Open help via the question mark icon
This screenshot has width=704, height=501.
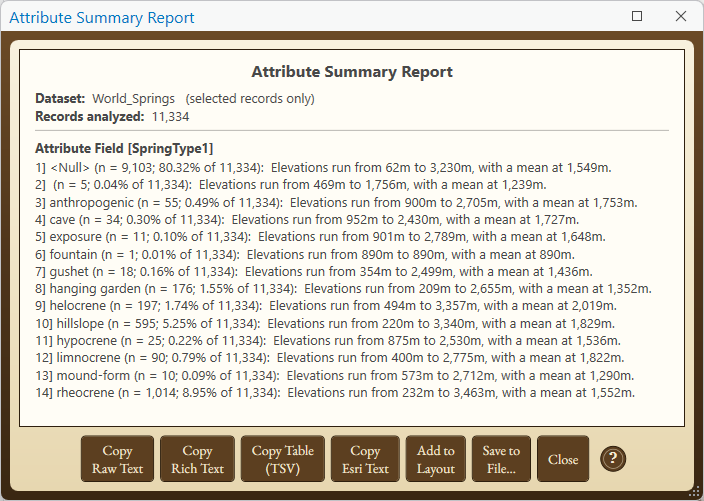click(613, 459)
